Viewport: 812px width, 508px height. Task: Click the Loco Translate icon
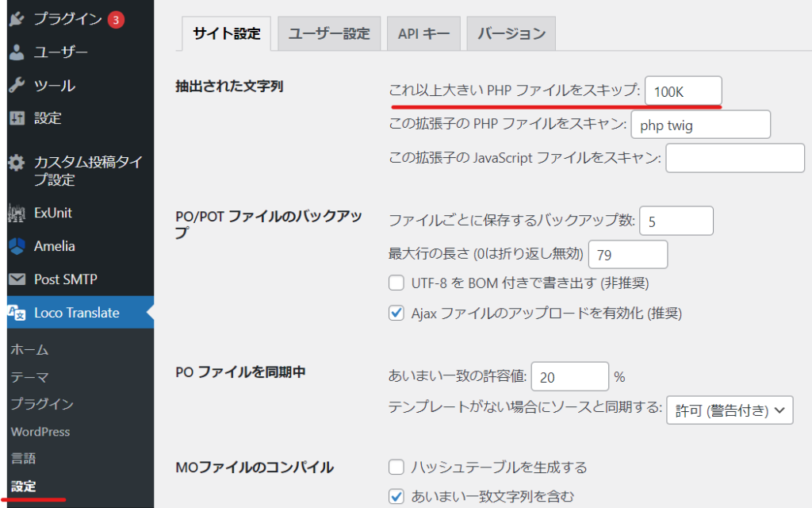(17, 313)
